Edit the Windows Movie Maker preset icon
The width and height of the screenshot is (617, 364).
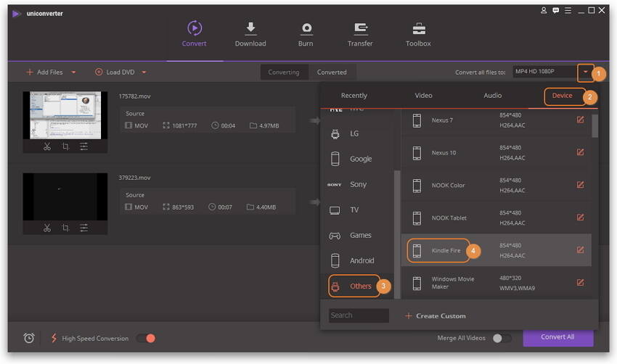580,283
